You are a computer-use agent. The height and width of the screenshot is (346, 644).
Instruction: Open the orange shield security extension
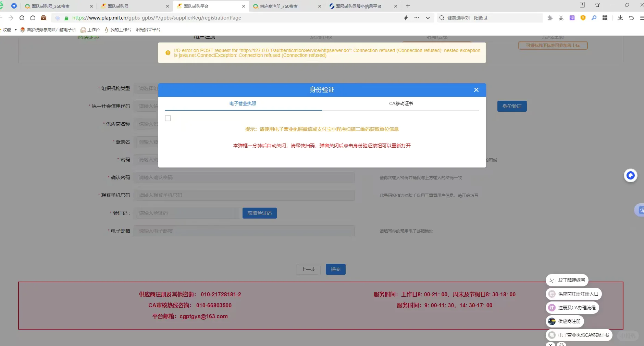coord(583,18)
